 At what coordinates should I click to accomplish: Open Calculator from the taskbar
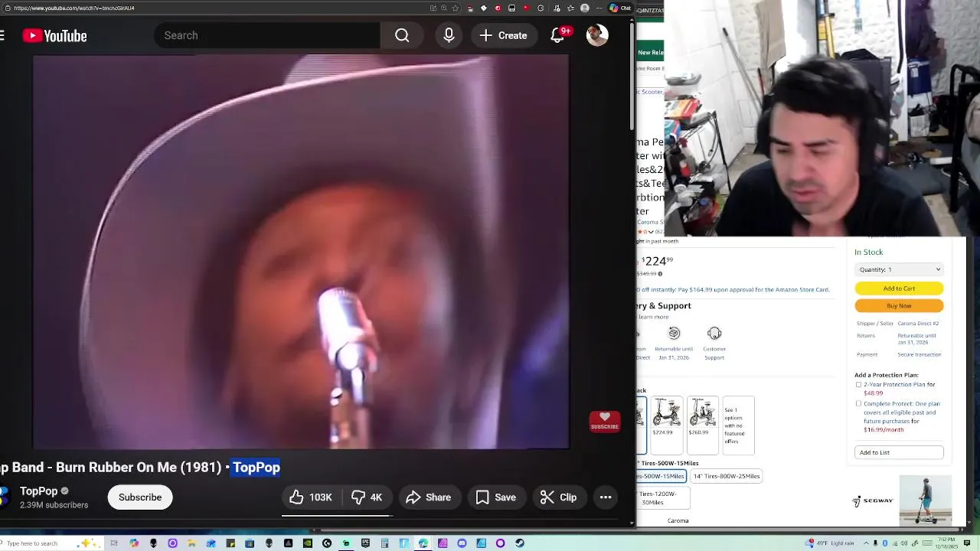point(384,543)
